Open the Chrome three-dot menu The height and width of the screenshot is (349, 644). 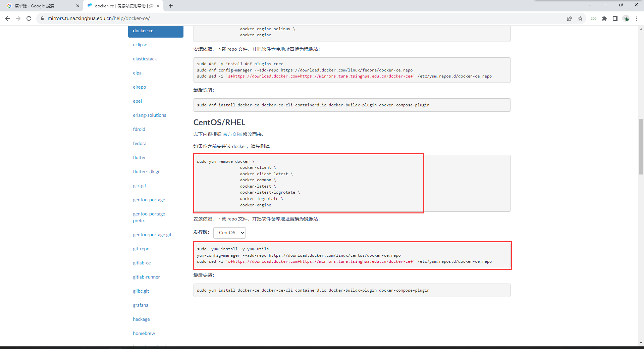pos(637,18)
